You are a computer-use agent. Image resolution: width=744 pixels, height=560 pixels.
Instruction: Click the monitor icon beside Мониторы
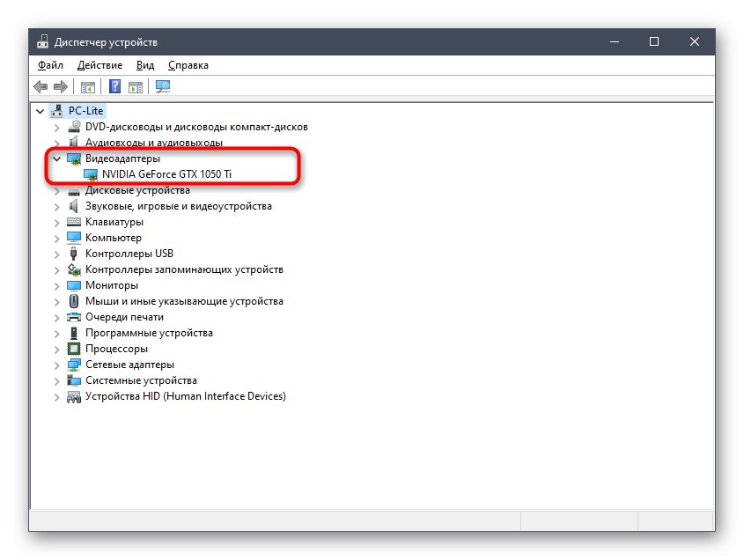click(73, 285)
